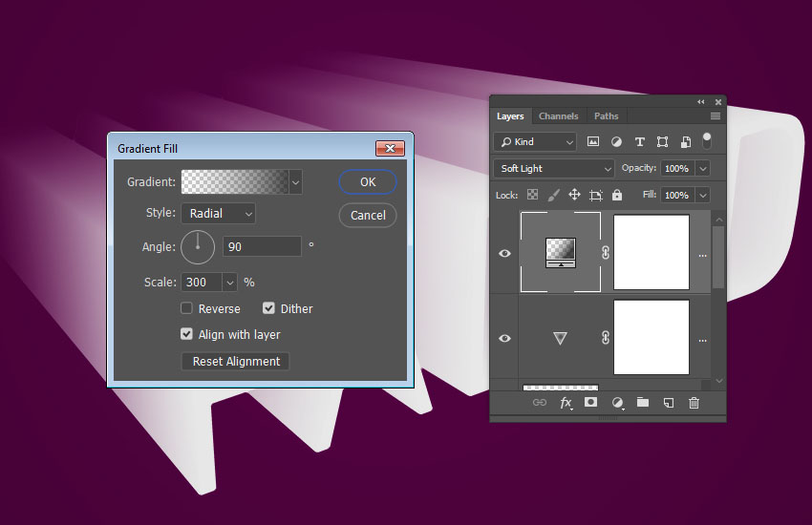Click the Scale value field
Viewport: 812px width, 525px height.
coord(202,283)
